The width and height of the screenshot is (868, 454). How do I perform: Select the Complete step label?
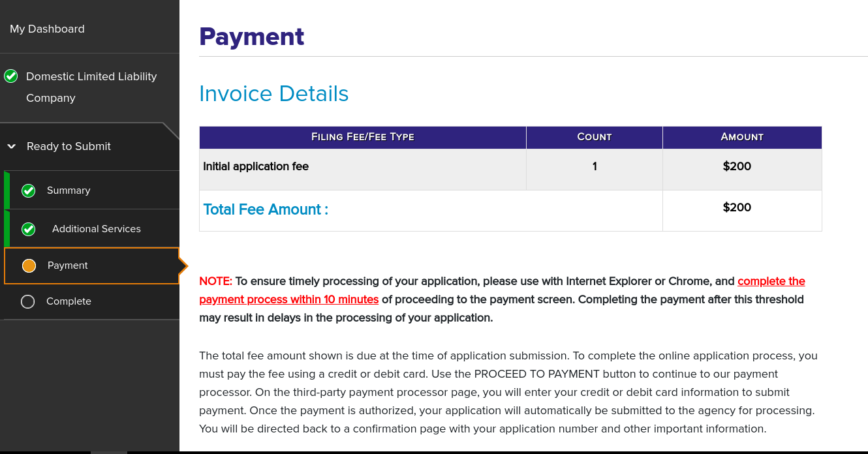(x=69, y=301)
